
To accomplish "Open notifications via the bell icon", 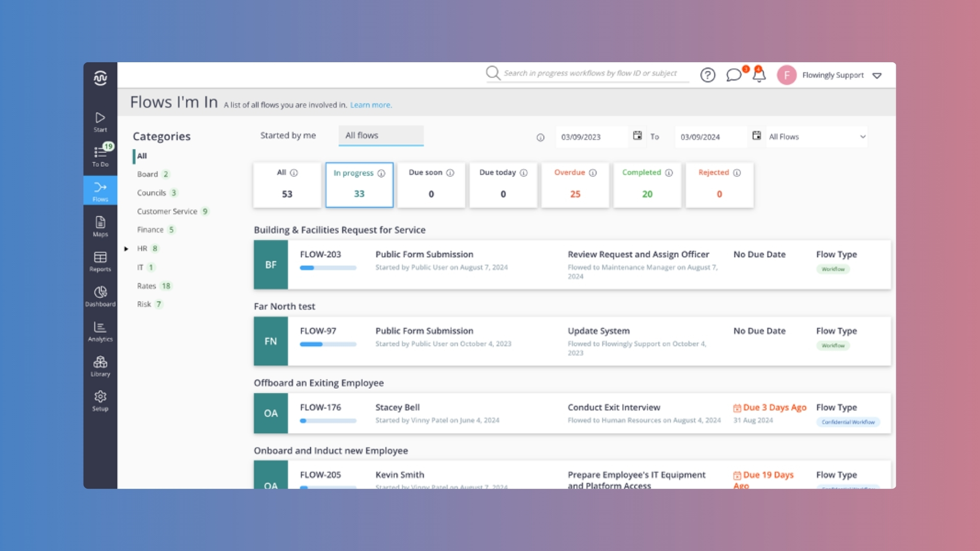I will [759, 75].
